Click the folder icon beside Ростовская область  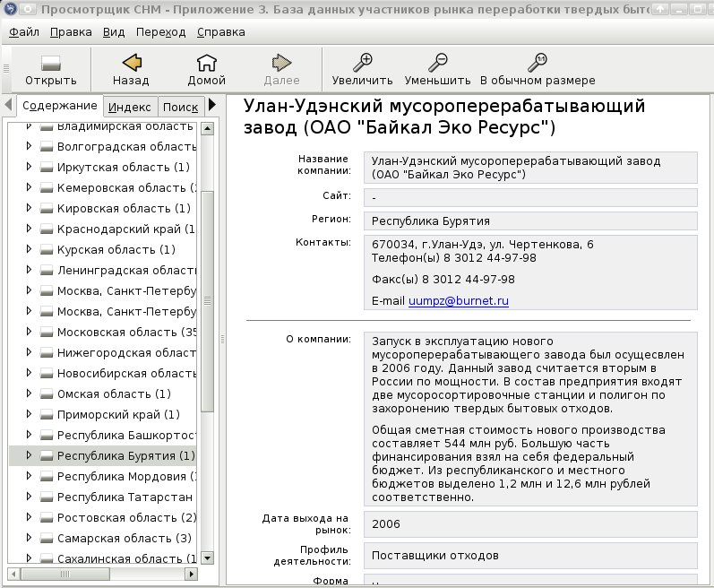click(x=46, y=518)
